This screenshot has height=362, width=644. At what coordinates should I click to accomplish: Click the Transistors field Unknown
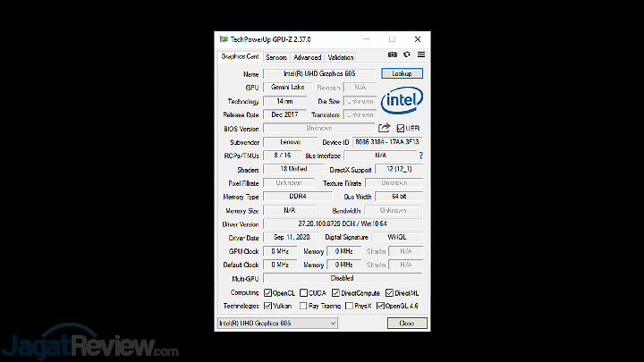[360, 114]
